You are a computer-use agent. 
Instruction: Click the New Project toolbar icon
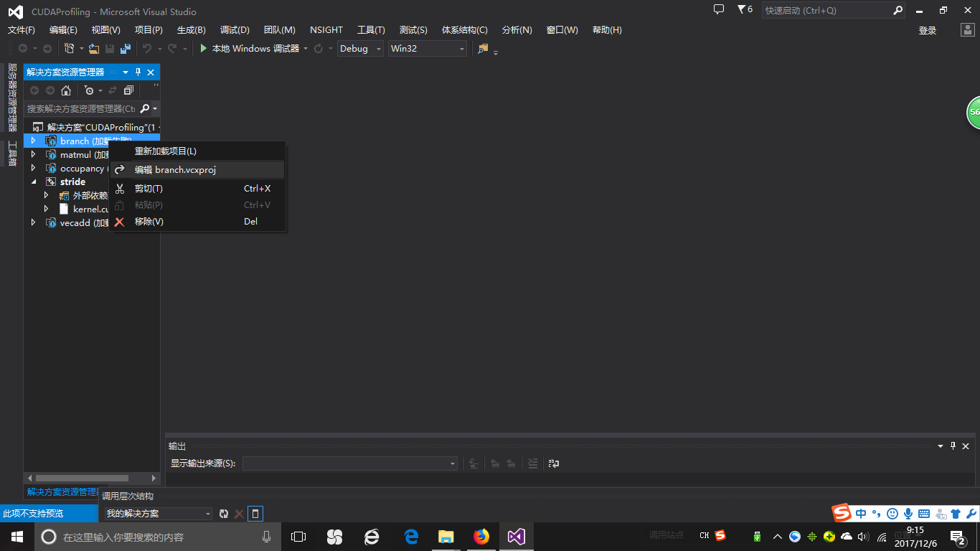(70, 48)
